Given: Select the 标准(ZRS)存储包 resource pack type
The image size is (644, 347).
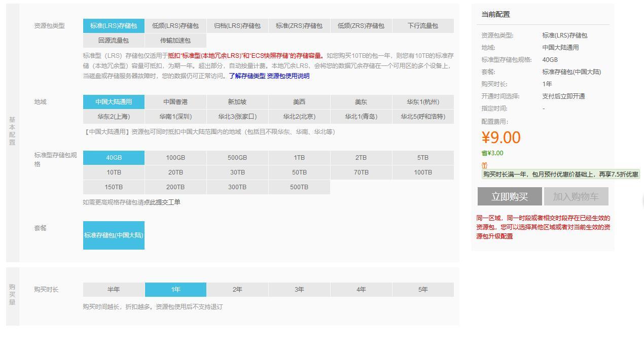Looking at the screenshot, I should tap(299, 25).
